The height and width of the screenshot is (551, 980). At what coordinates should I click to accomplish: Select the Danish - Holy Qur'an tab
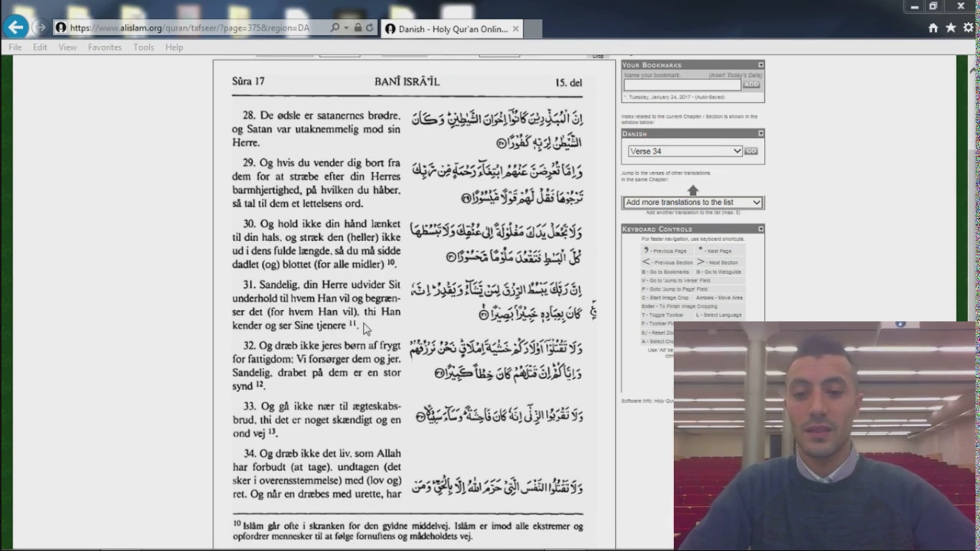coord(452,29)
